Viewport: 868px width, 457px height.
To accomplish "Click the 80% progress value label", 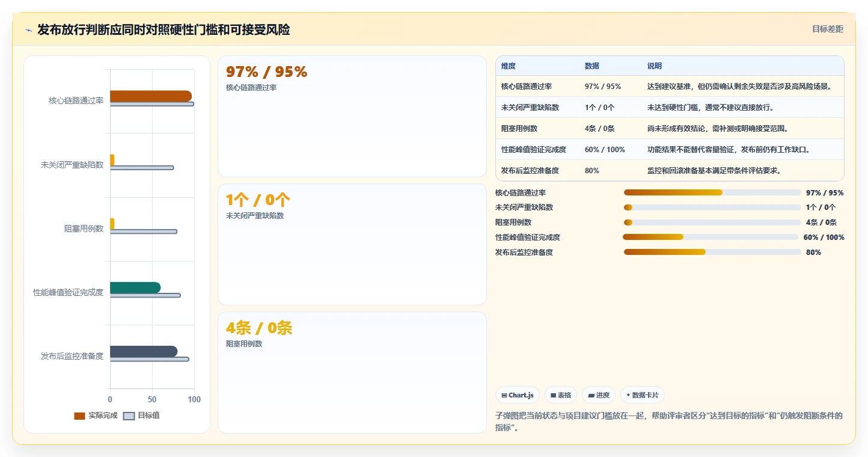I will click(x=813, y=253).
